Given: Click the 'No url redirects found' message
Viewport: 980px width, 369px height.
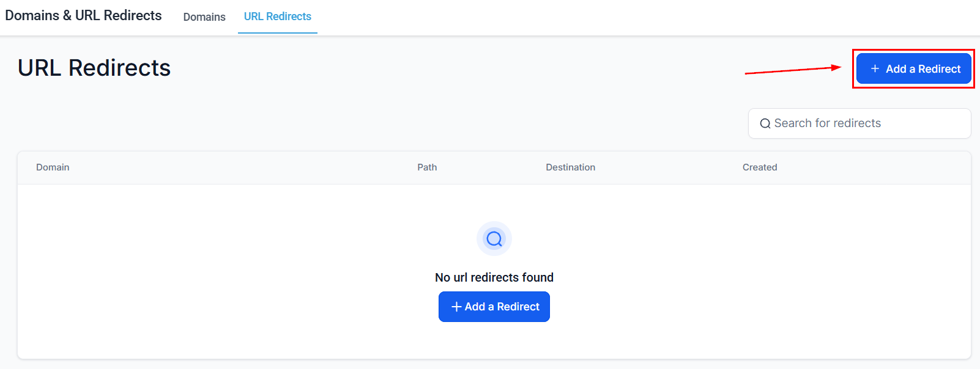Looking at the screenshot, I should pyautogui.click(x=494, y=277).
